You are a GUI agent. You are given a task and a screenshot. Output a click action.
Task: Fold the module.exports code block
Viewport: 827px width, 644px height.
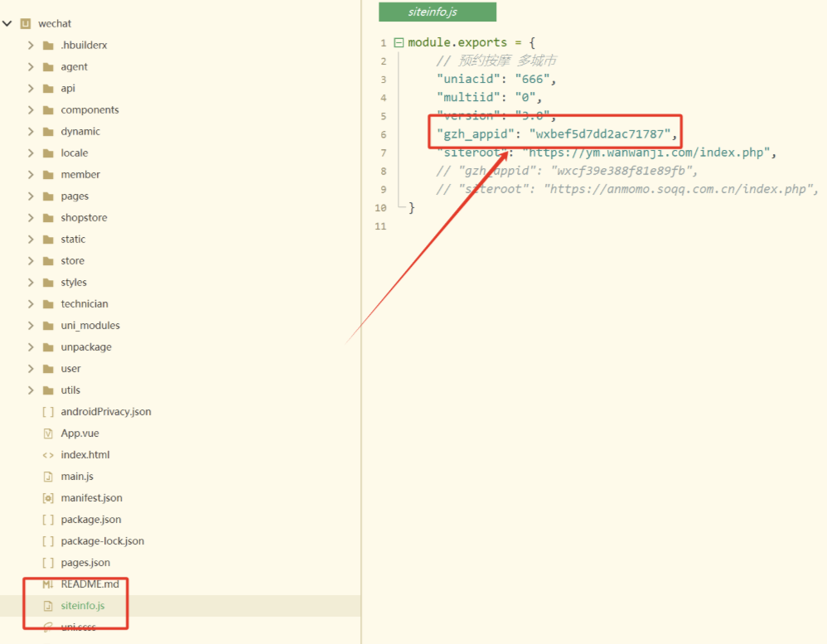point(399,43)
